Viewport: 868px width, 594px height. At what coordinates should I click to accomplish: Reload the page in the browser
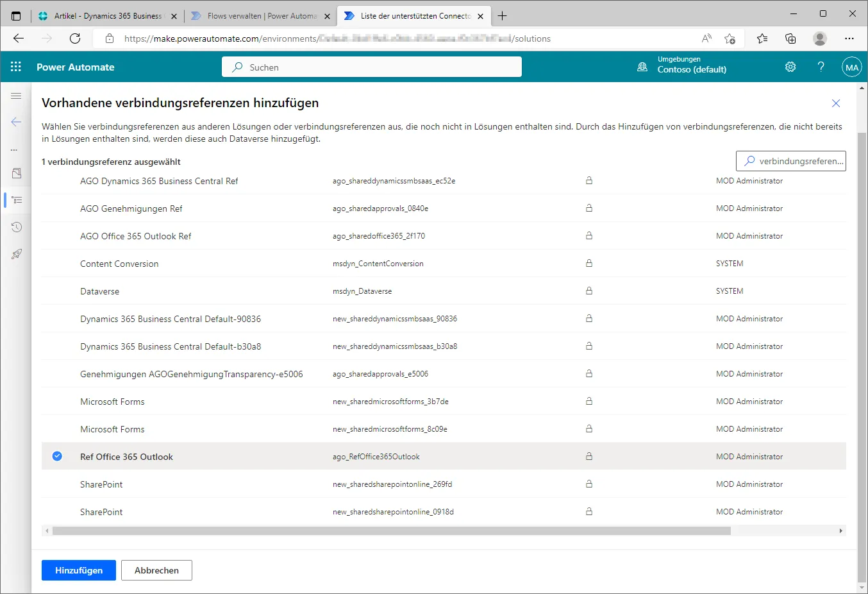coord(75,38)
